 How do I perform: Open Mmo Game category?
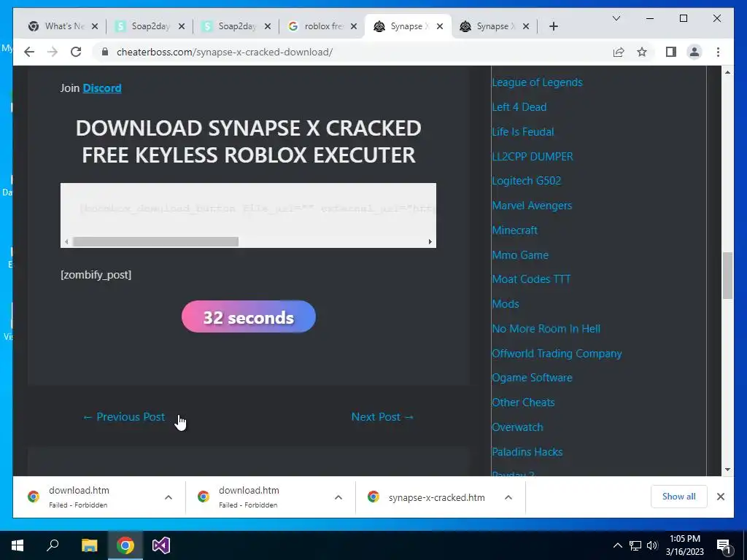point(519,254)
